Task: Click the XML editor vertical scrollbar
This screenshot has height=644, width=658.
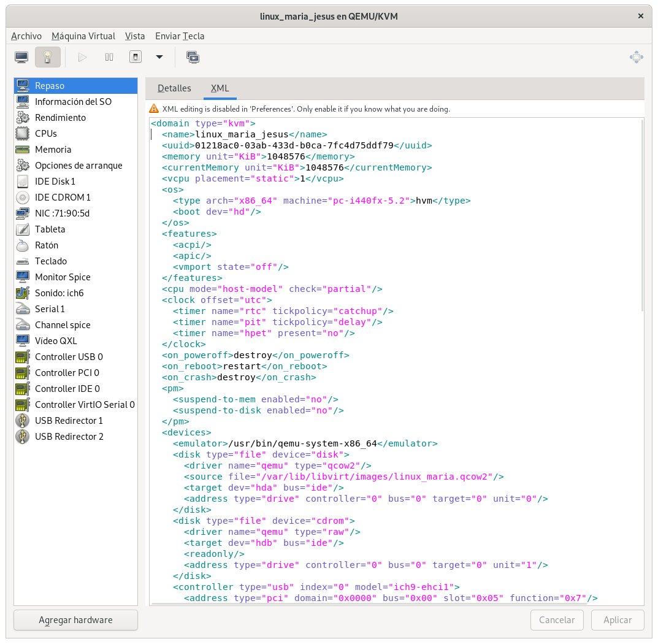Action: [641, 215]
